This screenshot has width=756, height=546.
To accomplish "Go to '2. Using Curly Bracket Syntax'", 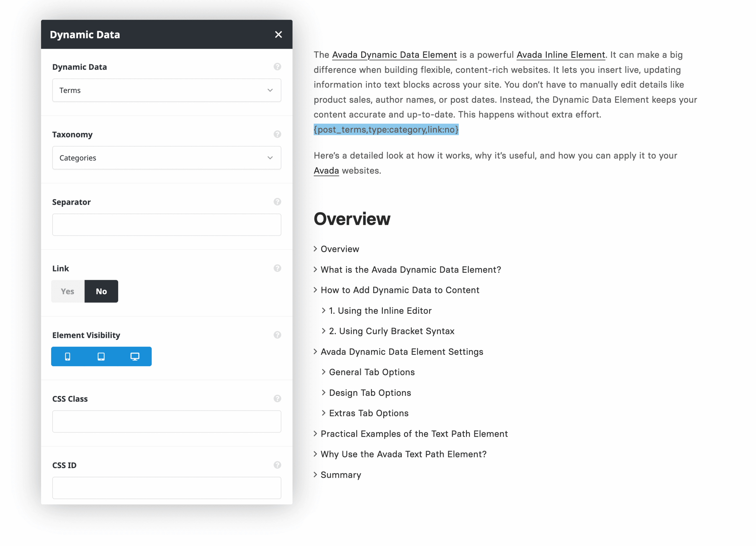I will point(391,331).
